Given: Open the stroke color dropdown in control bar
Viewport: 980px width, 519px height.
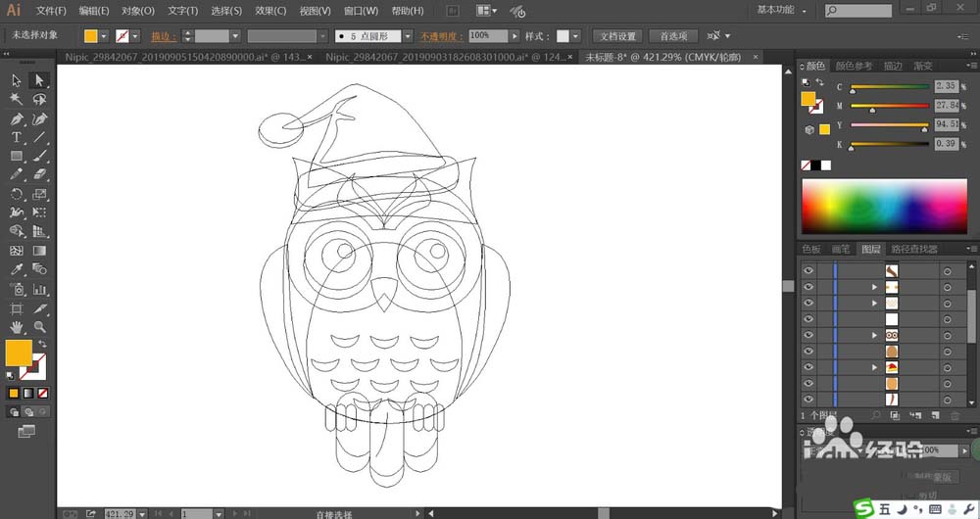Looking at the screenshot, I should click(135, 36).
